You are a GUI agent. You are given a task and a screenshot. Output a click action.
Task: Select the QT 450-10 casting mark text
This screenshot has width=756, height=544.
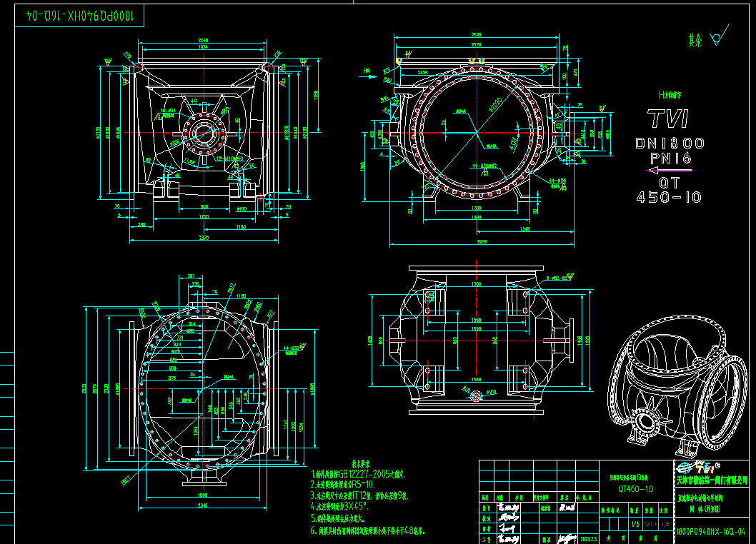coord(670,191)
